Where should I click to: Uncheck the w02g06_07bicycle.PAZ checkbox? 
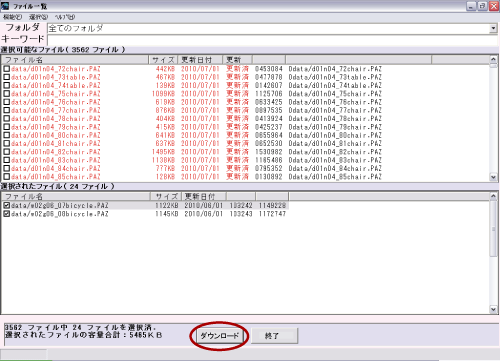point(6,206)
